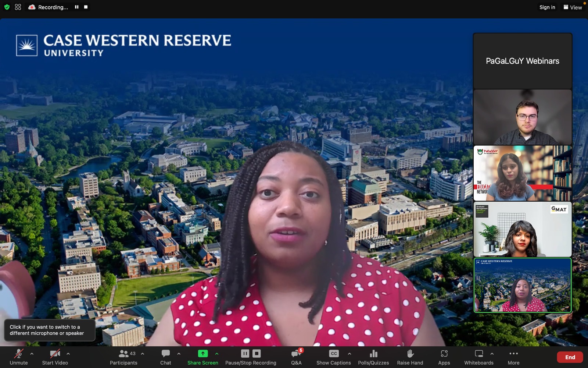This screenshot has height=368, width=588.
Task: Expand the Whiteboards options chevron
Action: click(x=492, y=354)
